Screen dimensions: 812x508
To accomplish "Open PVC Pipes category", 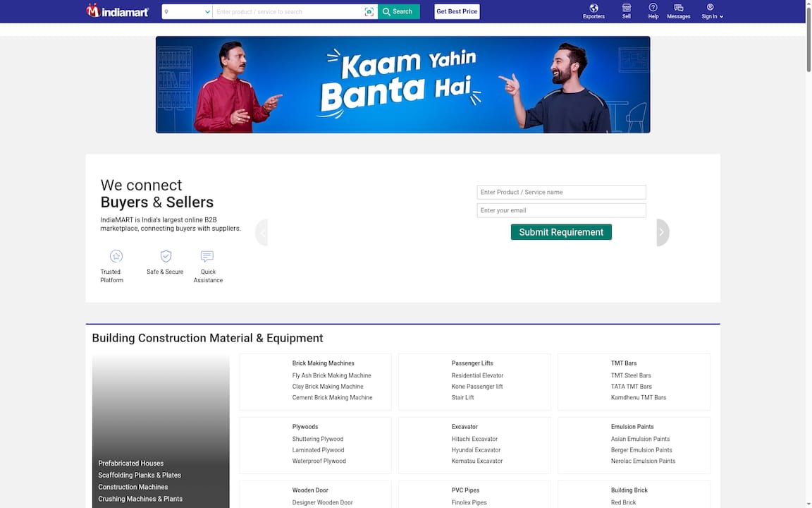I will click(x=465, y=490).
